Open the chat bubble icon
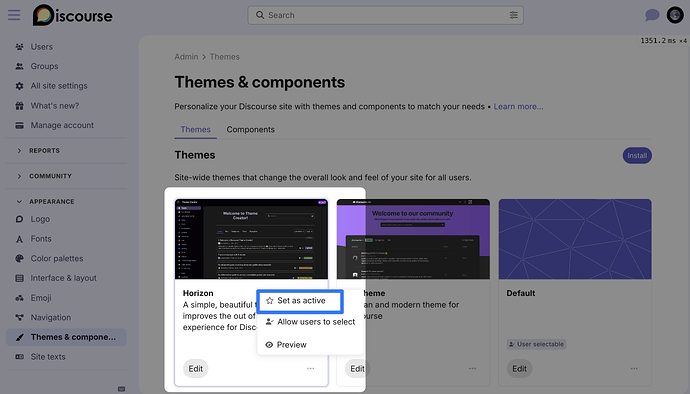The height and width of the screenshot is (394, 690). pyautogui.click(x=652, y=15)
